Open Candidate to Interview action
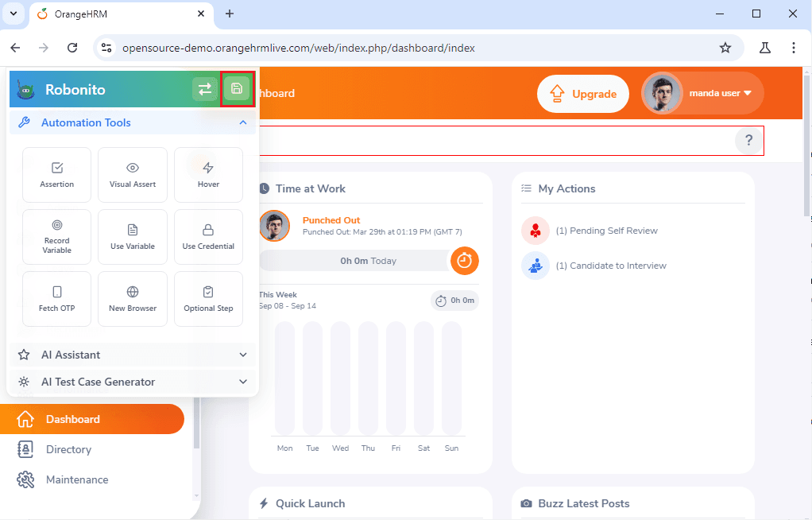The height and width of the screenshot is (520, 812). pyautogui.click(x=611, y=266)
